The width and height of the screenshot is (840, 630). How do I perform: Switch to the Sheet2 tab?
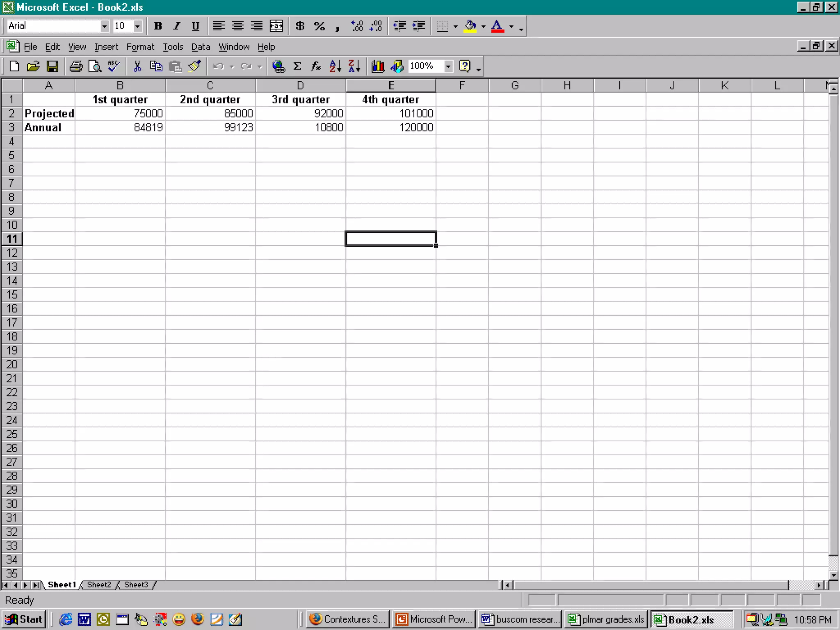99,584
